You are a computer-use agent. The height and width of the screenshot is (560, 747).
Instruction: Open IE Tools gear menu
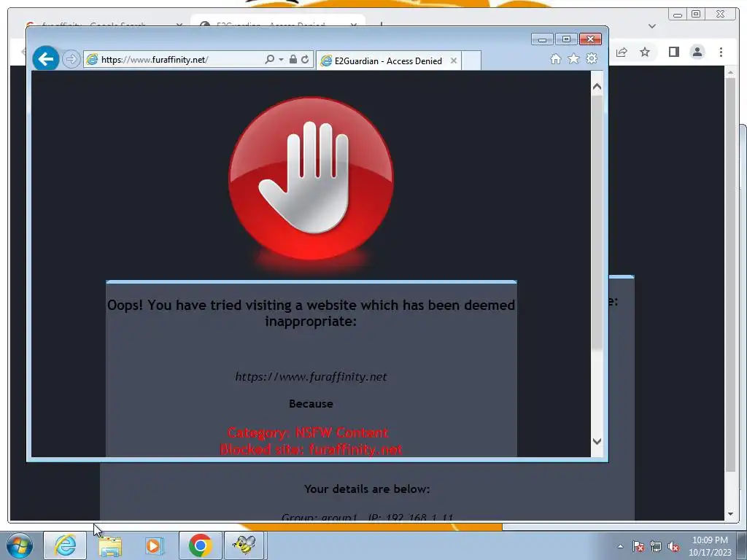[x=592, y=58]
